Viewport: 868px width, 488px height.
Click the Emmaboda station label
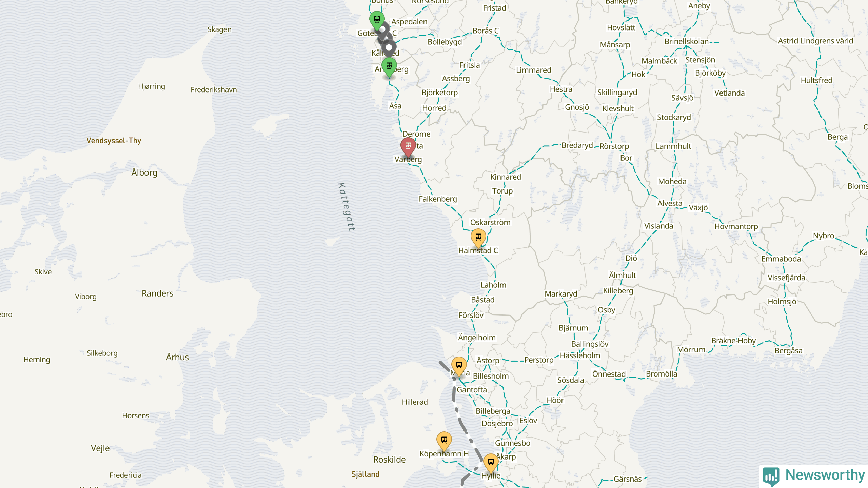(781, 259)
